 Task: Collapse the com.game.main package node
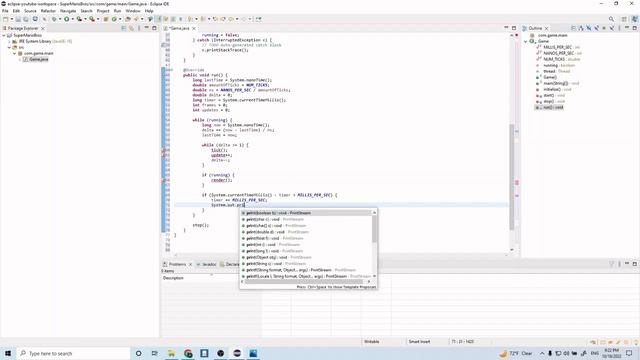click(15, 53)
